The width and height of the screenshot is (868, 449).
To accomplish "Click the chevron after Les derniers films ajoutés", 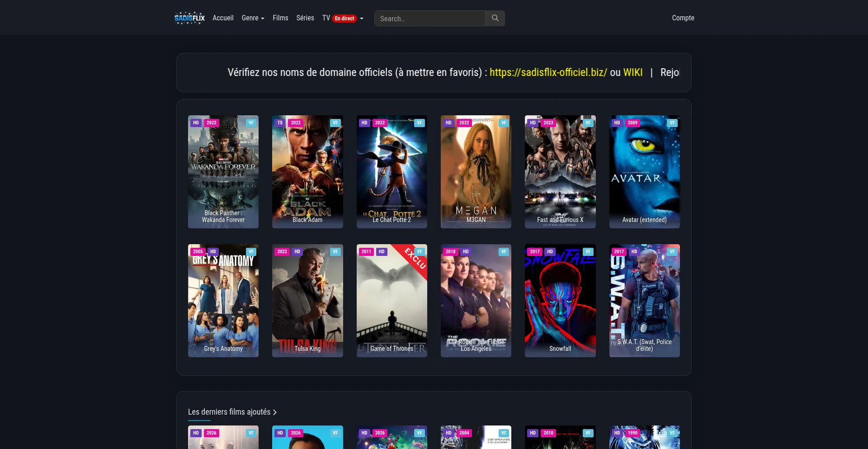I will (274, 412).
